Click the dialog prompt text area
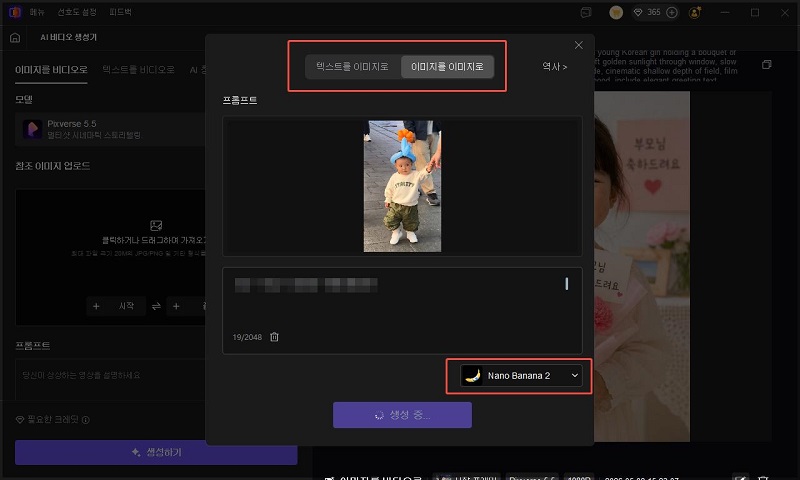Screen dimensions: 800x480 coord(402,311)
